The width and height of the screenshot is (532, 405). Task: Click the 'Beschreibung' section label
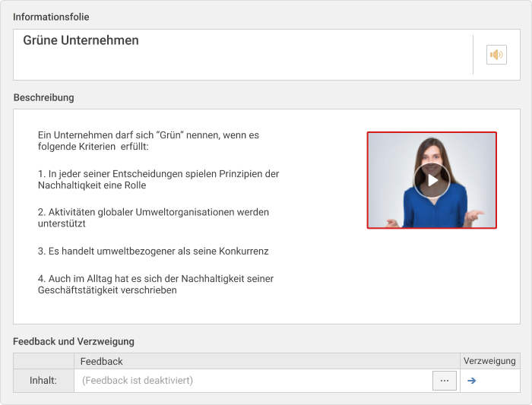click(44, 98)
